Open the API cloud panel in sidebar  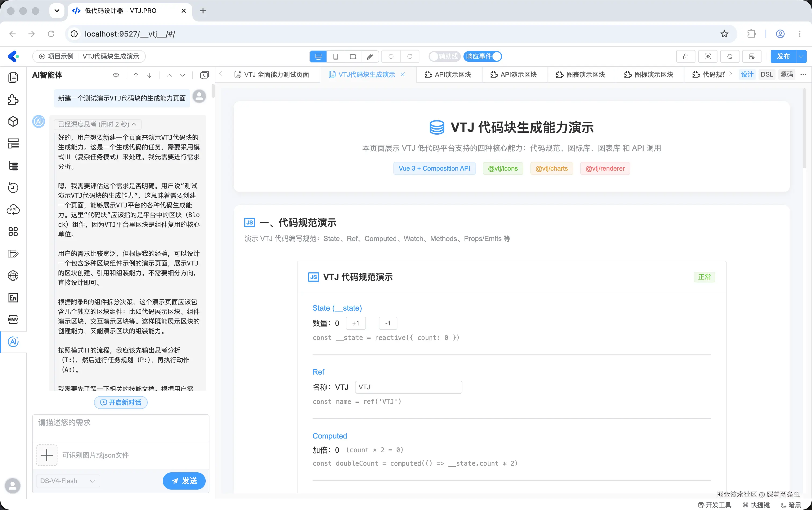(x=13, y=210)
